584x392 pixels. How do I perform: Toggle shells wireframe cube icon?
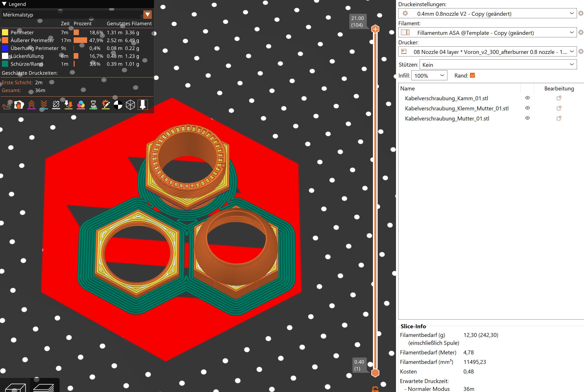130,105
